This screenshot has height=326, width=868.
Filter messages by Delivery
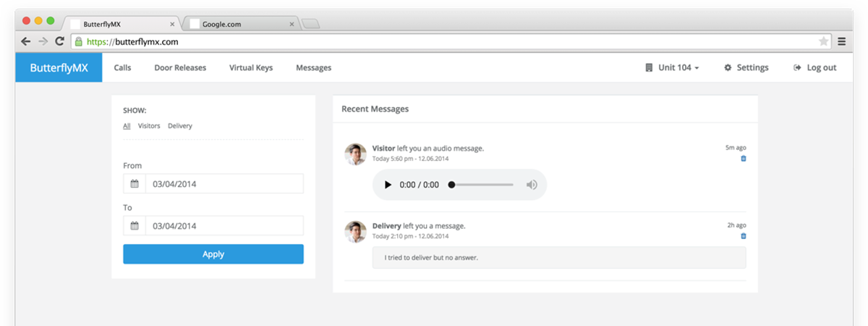coord(180,126)
